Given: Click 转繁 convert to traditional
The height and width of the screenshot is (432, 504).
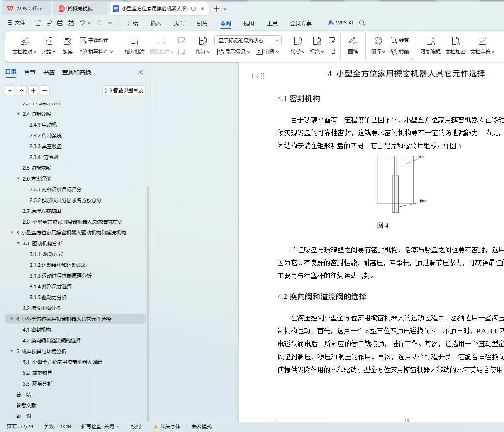Looking at the screenshot, I should [x=400, y=40].
